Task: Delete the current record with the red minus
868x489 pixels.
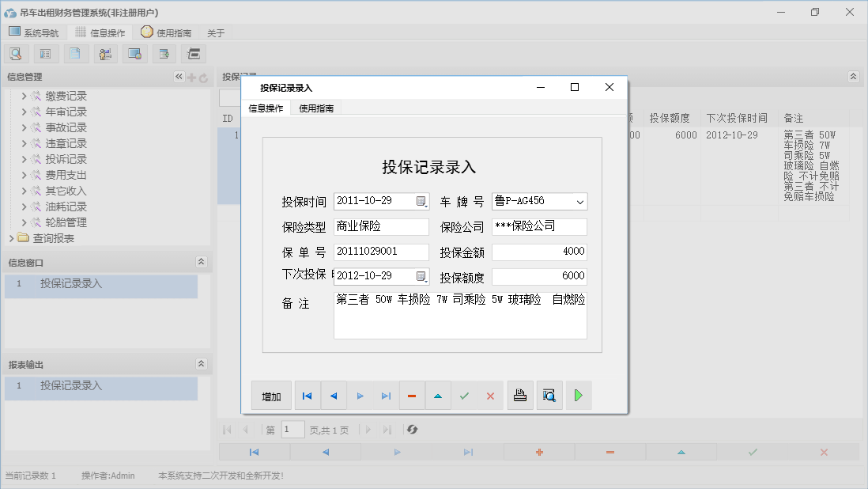Action: tap(412, 395)
